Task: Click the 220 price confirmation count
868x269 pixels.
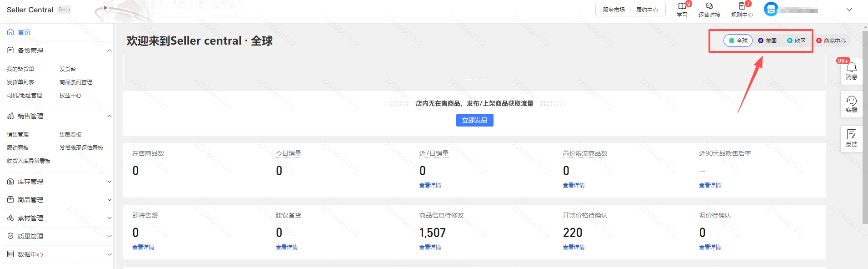Action: tap(573, 233)
